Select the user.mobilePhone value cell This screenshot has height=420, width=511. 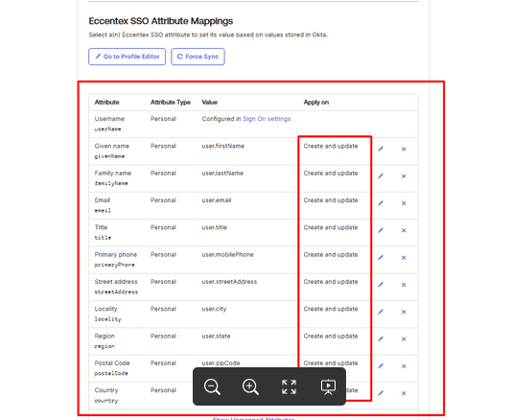(x=227, y=254)
